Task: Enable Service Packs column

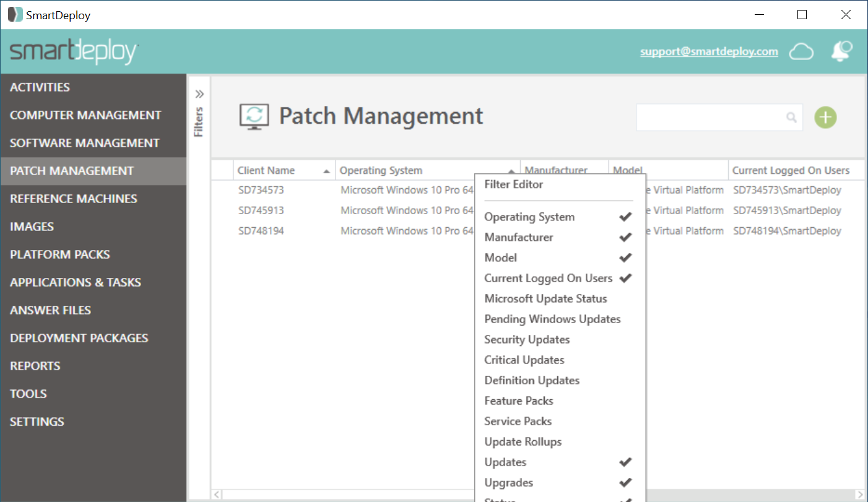Action: click(x=560, y=421)
